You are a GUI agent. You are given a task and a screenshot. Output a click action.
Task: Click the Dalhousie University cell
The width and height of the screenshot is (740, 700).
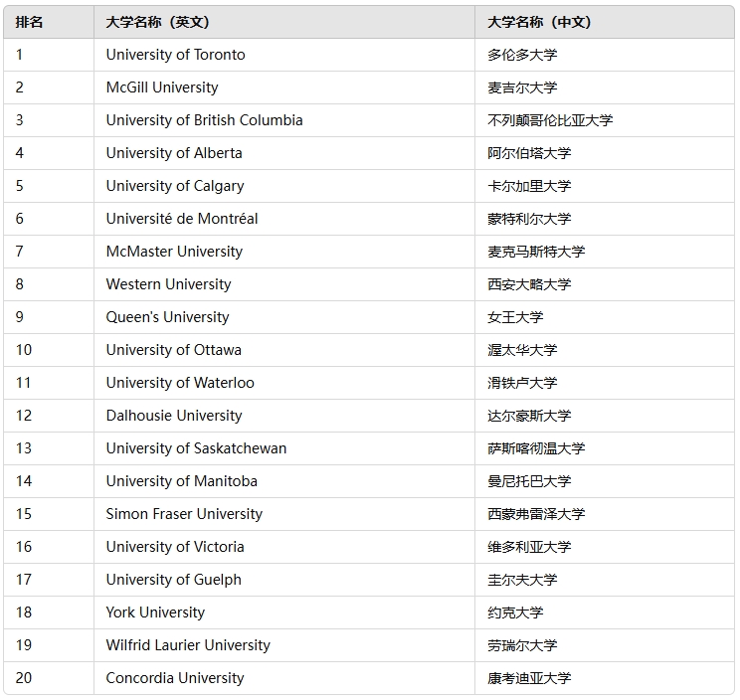[x=284, y=415]
